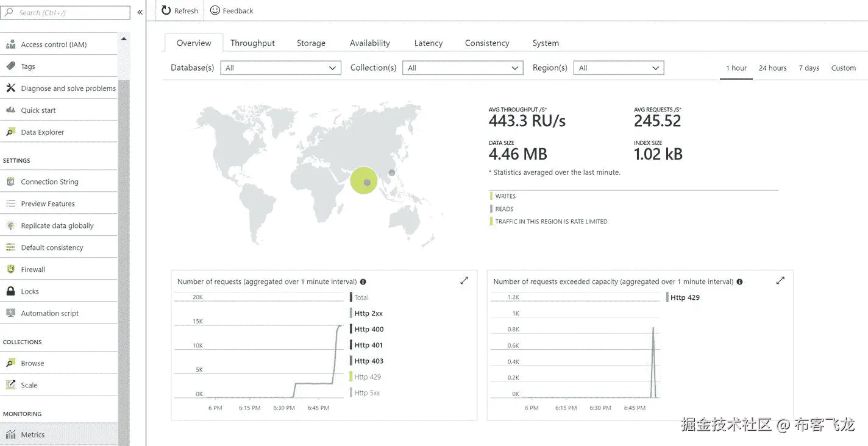Switch to the Throughput tab
The width and height of the screenshot is (868, 446).
[252, 43]
